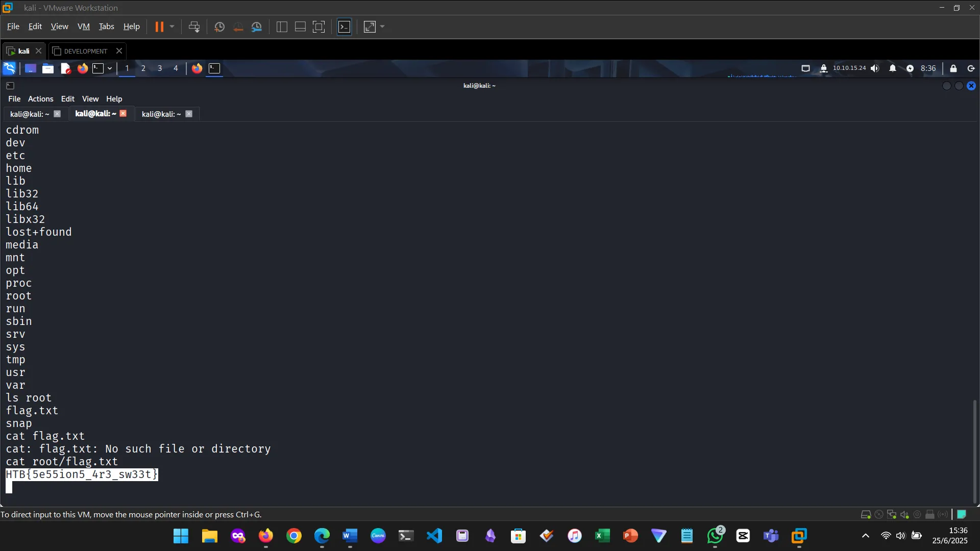Click Send Ctrl+Alt+Del icon
980x551 pixels.
194,27
